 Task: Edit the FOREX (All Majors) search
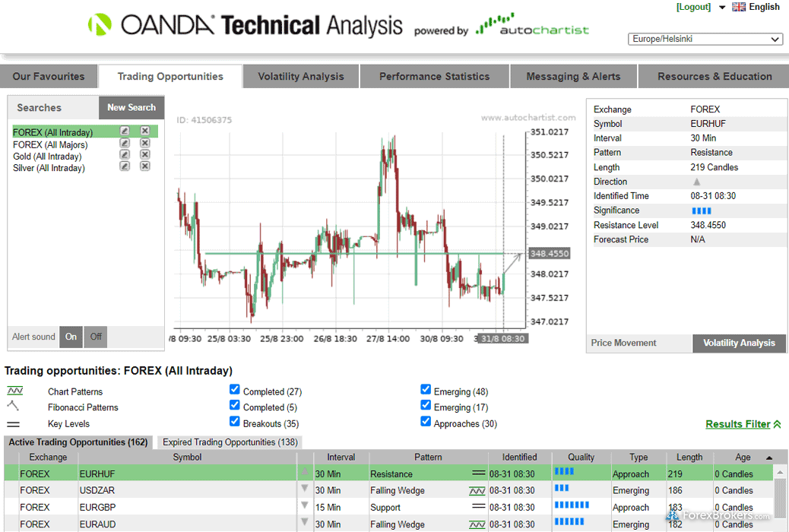(x=125, y=143)
